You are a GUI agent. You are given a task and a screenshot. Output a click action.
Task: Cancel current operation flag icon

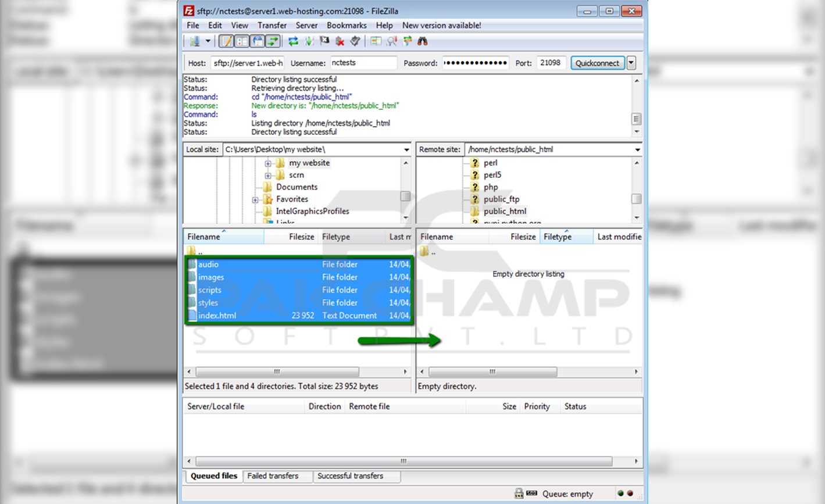pos(324,41)
